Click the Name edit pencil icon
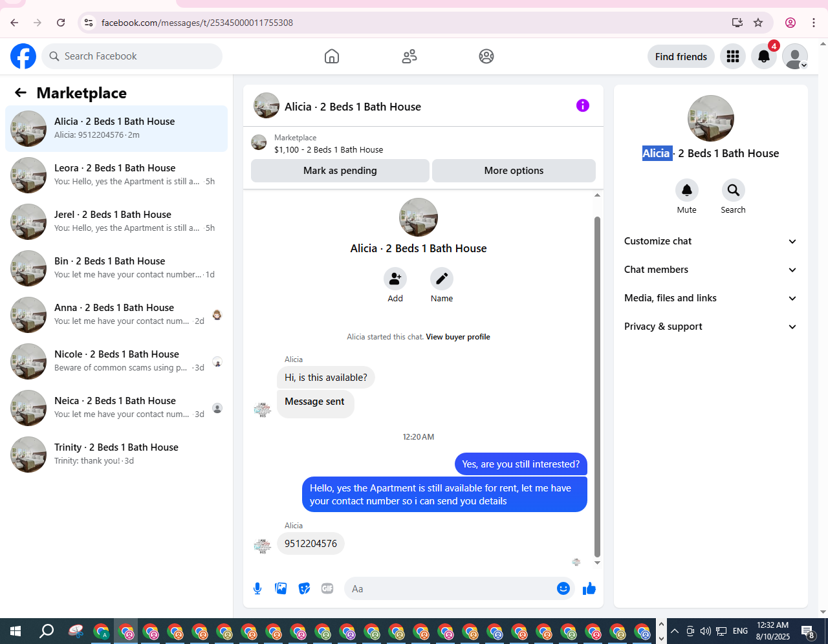The image size is (828, 644). 442,279
